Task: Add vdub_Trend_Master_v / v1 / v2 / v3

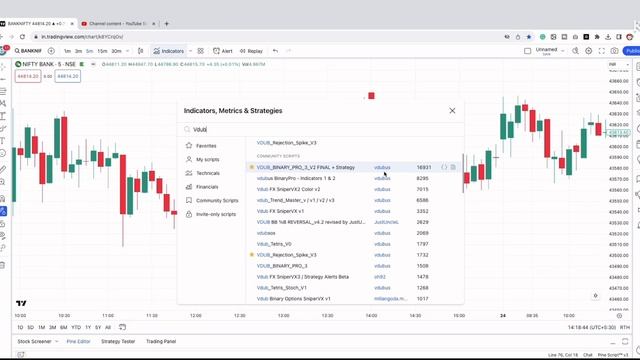Action: tap(296, 200)
